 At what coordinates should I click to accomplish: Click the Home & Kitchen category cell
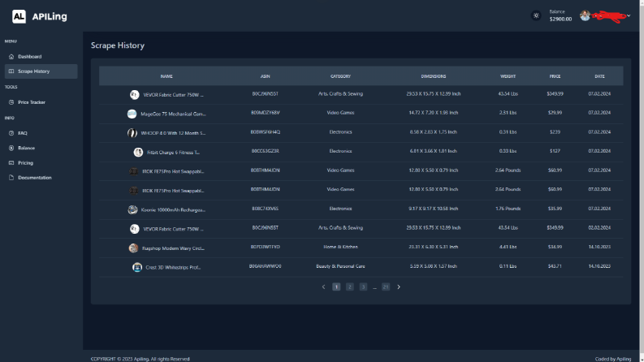point(340,247)
